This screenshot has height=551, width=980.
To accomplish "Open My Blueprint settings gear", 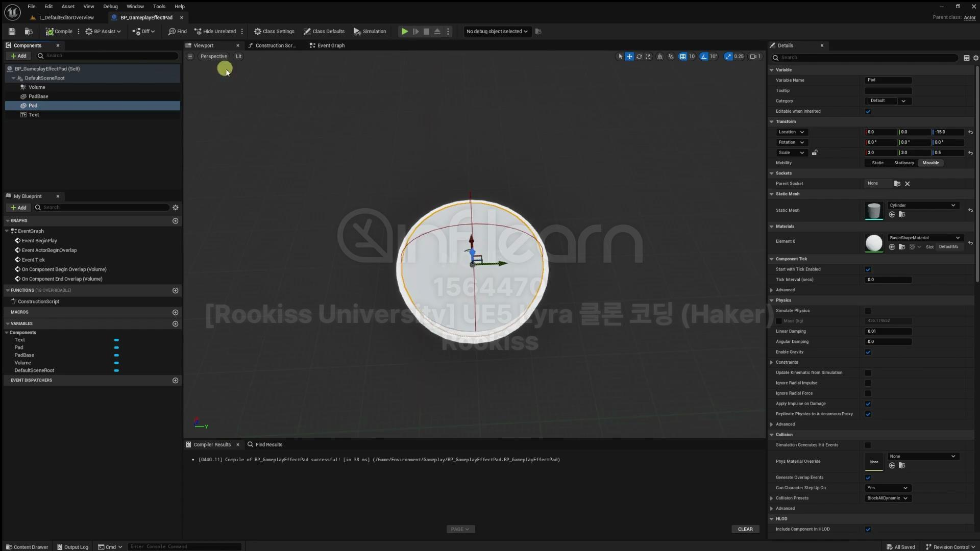I will (175, 208).
